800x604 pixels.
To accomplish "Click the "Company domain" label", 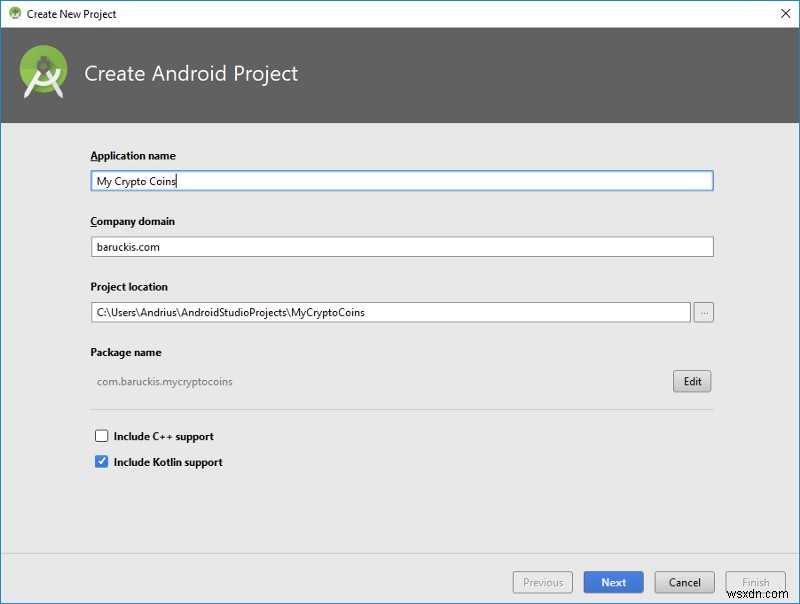I will click(x=132, y=221).
